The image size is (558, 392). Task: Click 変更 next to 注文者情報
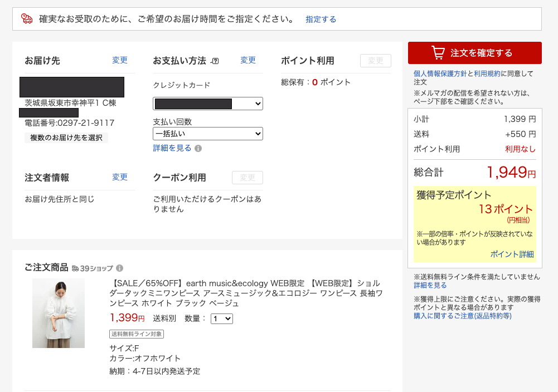point(120,177)
